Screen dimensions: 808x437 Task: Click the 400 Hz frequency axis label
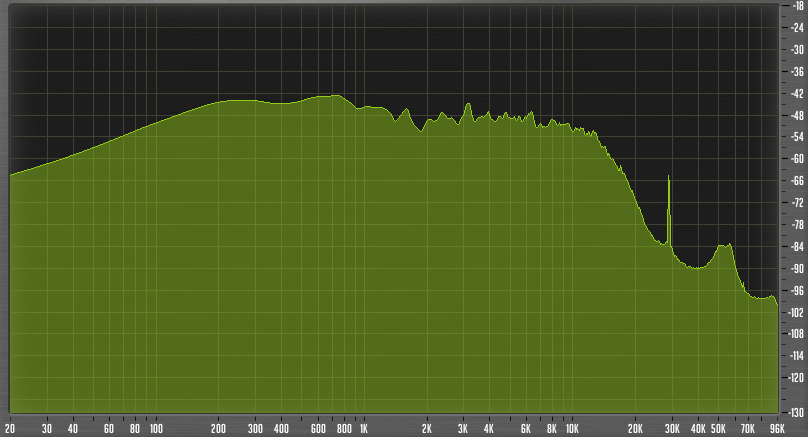tap(281, 429)
